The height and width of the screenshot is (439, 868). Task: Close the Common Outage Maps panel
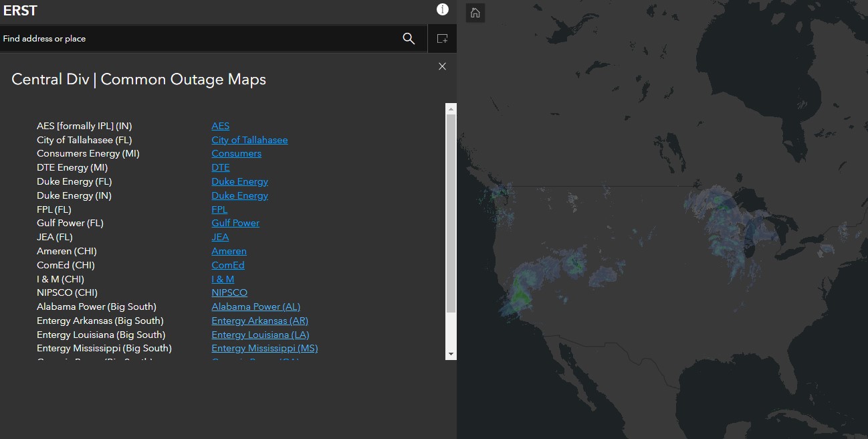tap(442, 66)
